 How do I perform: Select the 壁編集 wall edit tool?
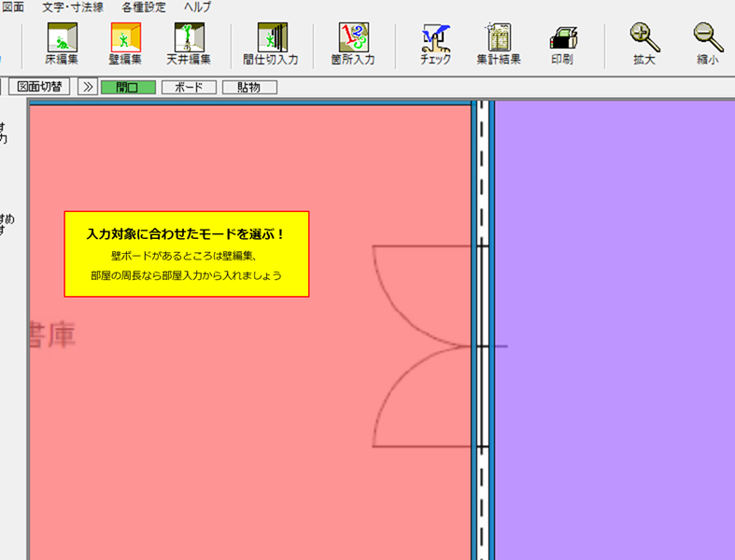pyautogui.click(x=125, y=44)
